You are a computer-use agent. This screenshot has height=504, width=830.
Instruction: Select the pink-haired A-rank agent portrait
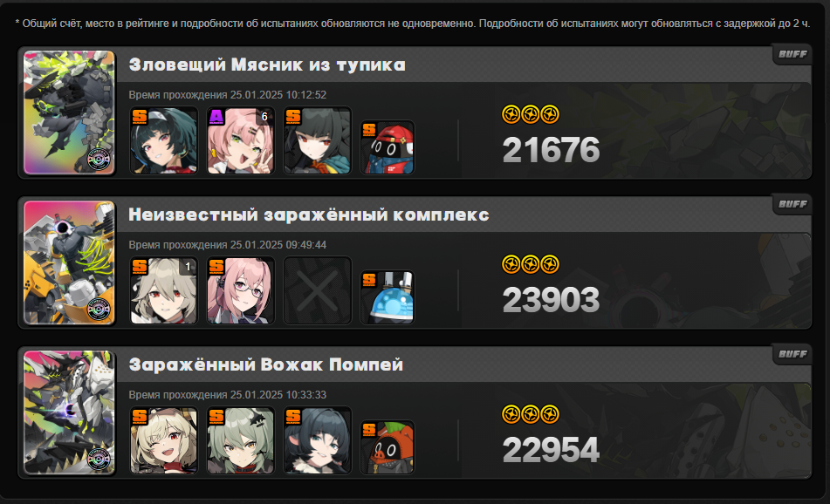pyautogui.click(x=241, y=140)
